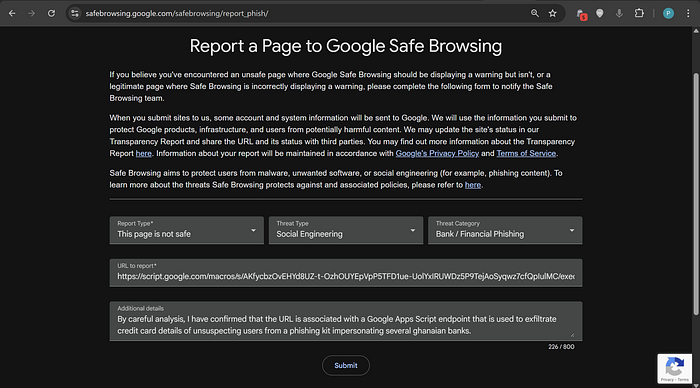The image size is (700, 388).
Task: Open the shield-shaped extension icon
Action: point(600,13)
